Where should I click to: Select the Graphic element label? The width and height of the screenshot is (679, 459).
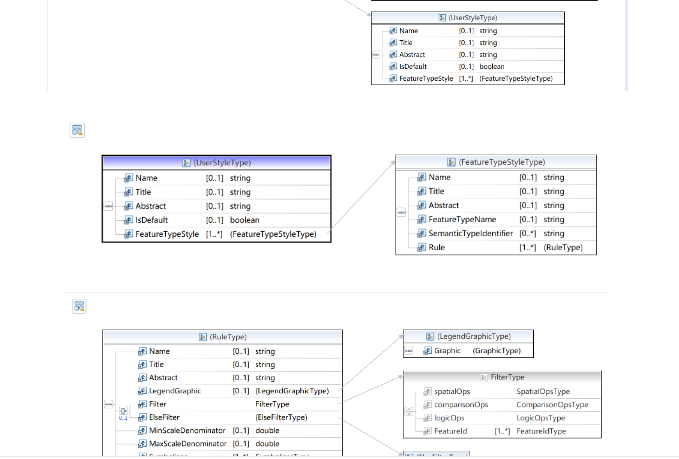(447, 351)
